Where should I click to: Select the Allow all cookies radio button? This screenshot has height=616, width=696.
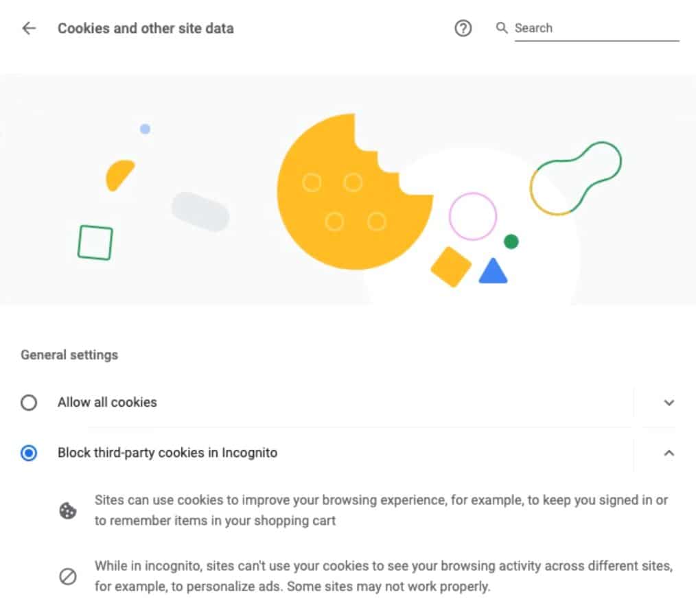click(x=29, y=403)
